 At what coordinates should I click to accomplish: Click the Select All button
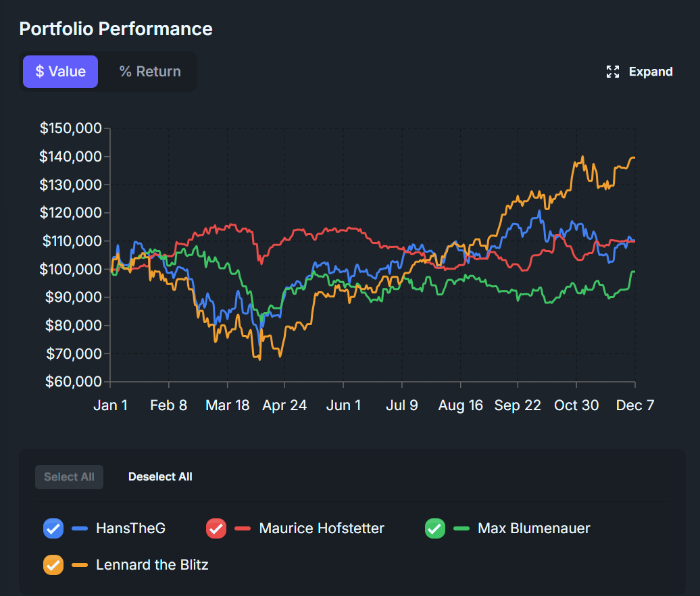pos(69,476)
